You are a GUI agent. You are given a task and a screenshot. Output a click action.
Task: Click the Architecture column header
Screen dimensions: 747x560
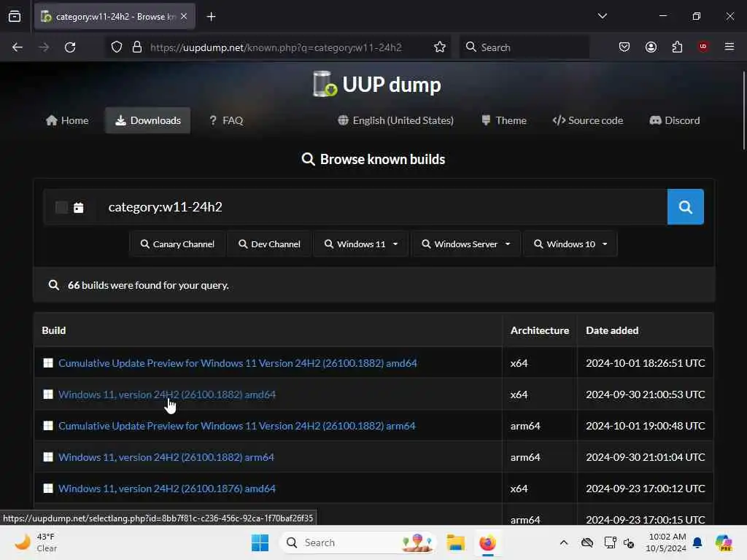click(539, 330)
